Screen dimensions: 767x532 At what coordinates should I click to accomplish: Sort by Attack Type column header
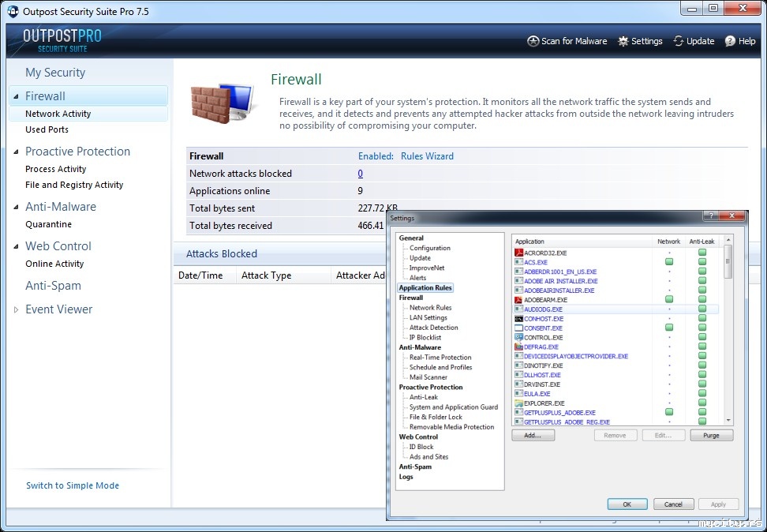(282, 275)
